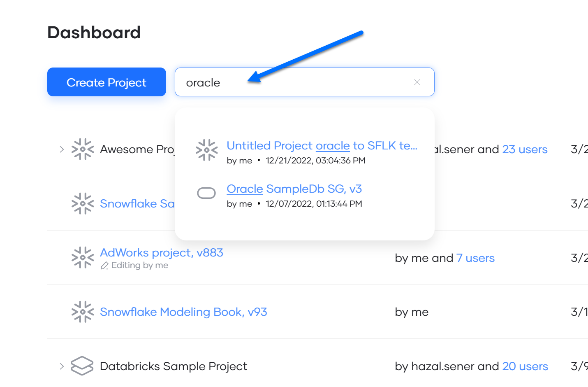Clear the search field using the X icon
This screenshot has height=387, width=588.
(417, 82)
